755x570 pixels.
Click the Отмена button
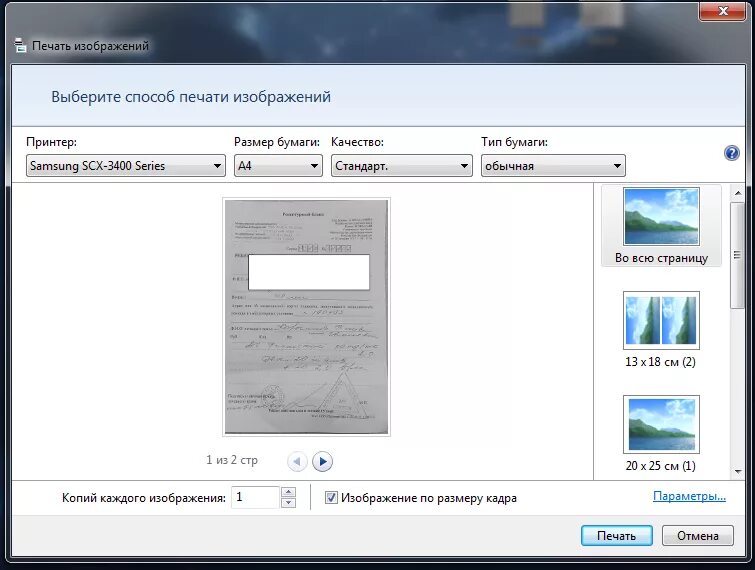pos(698,535)
